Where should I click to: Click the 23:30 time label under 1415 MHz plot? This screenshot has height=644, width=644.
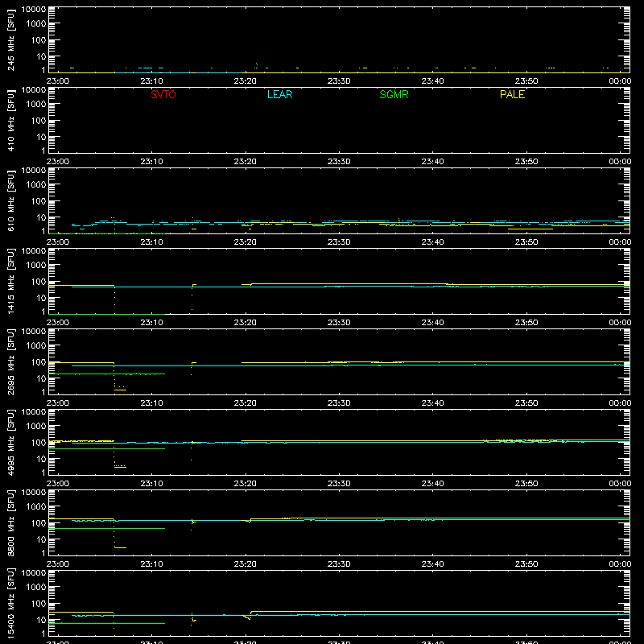339,323
